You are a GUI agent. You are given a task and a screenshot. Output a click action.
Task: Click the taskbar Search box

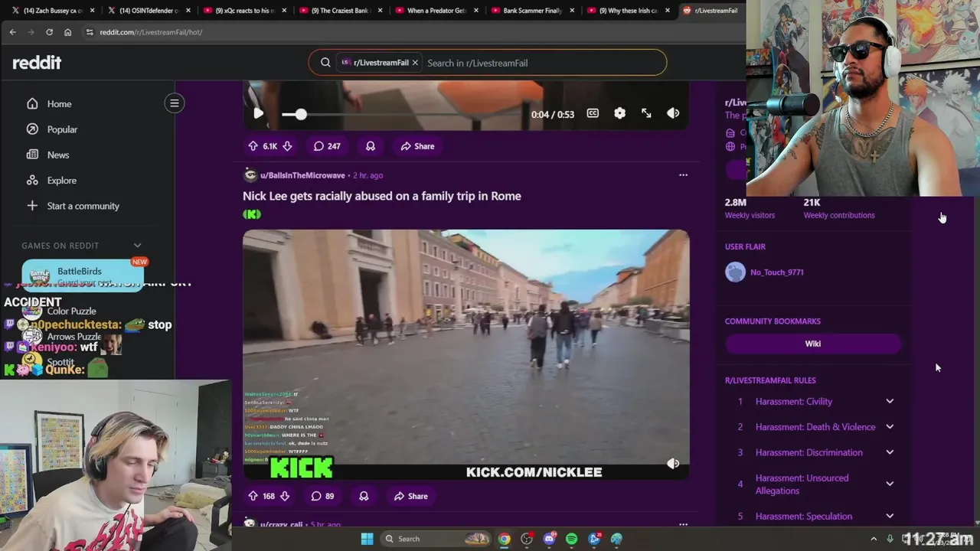point(436,539)
